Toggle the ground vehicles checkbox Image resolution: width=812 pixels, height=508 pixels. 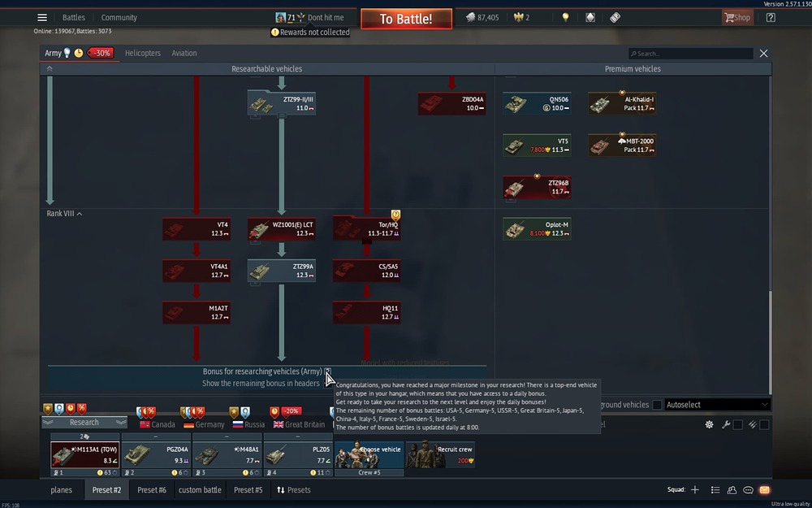657,405
